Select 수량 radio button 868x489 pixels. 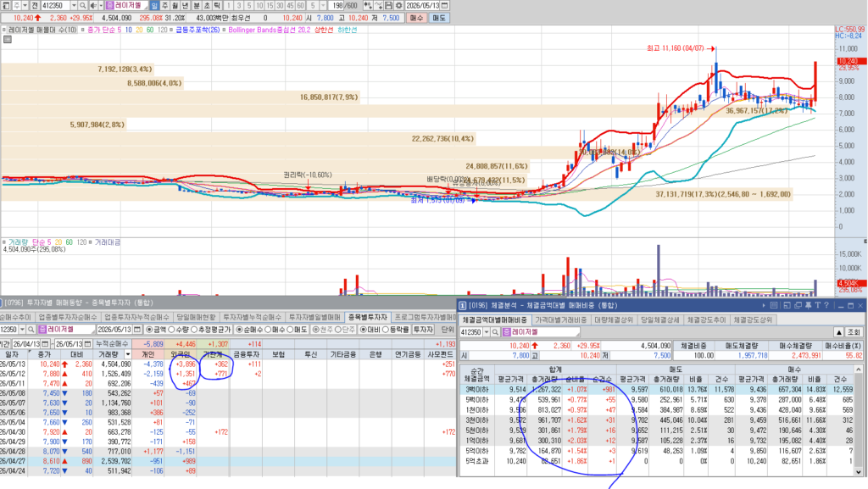[171, 329]
